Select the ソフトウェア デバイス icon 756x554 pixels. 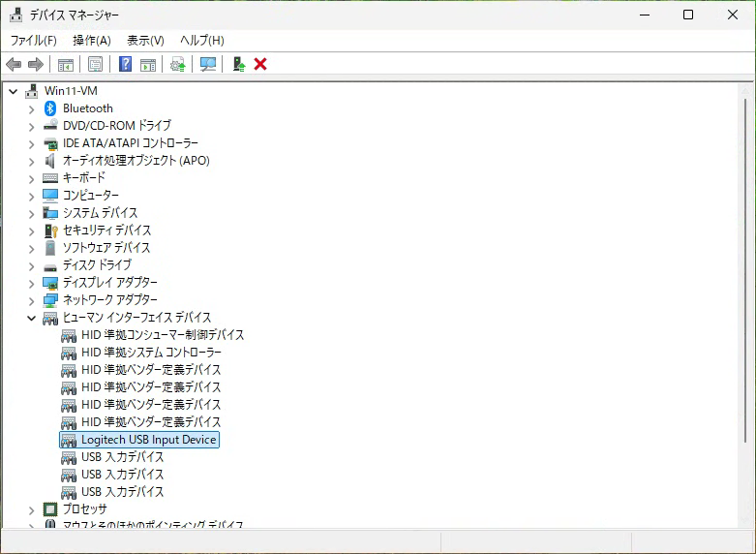(50, 248)
